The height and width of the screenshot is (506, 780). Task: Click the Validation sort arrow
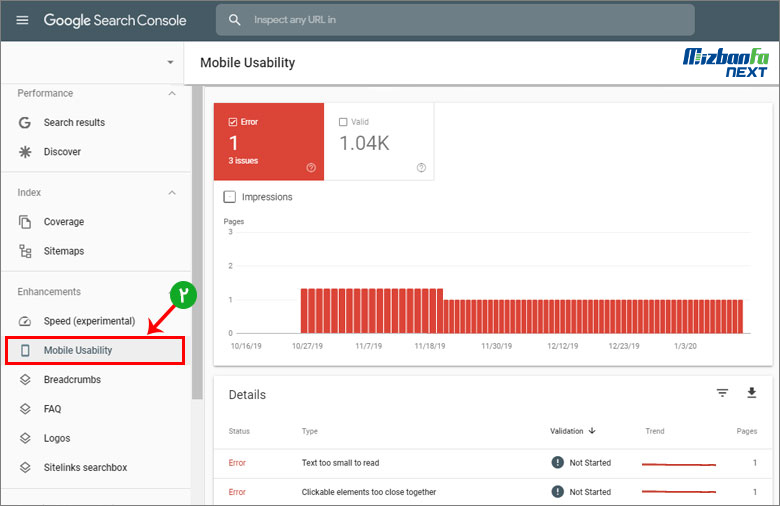coord(592,431)
